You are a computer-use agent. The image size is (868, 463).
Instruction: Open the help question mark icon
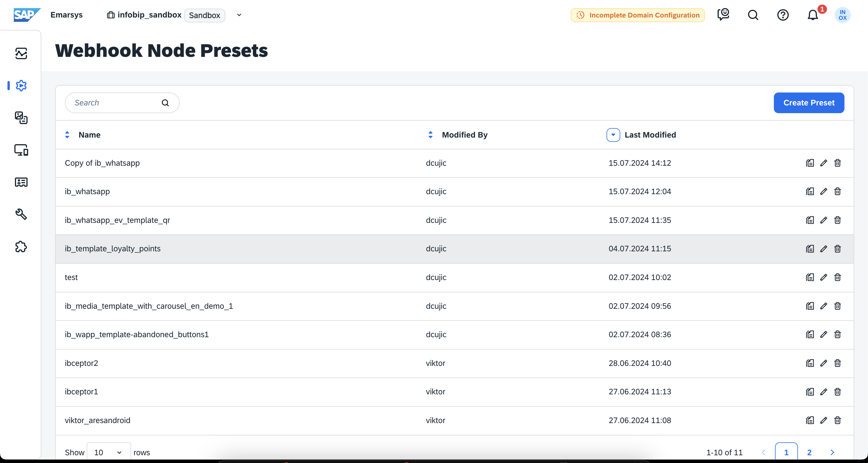pos(783,15)
